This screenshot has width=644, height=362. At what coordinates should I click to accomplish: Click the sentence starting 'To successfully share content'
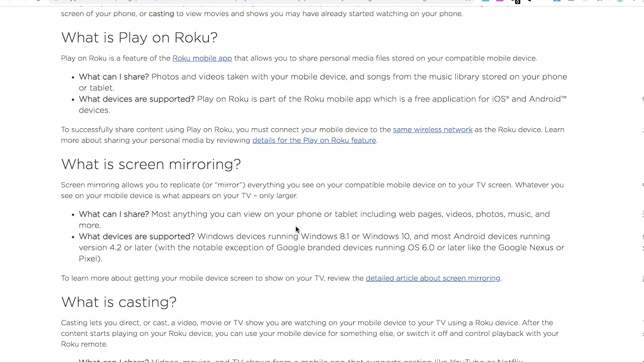tap(301, 130)
